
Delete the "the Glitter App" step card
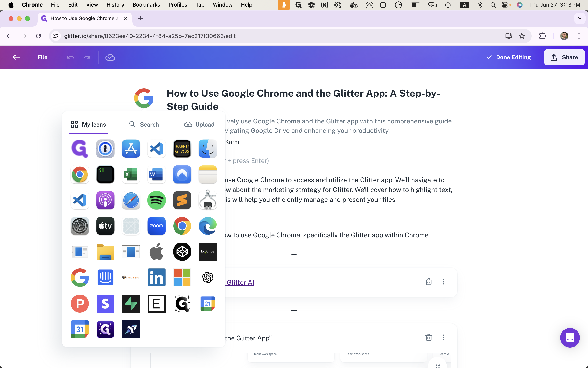pos(429,337)
